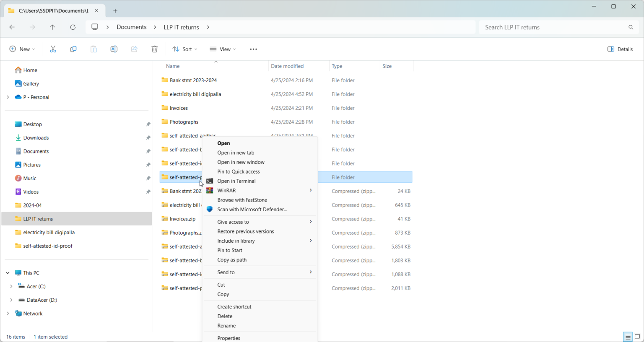Click the Paste toolbar icon

click(93, 49)
